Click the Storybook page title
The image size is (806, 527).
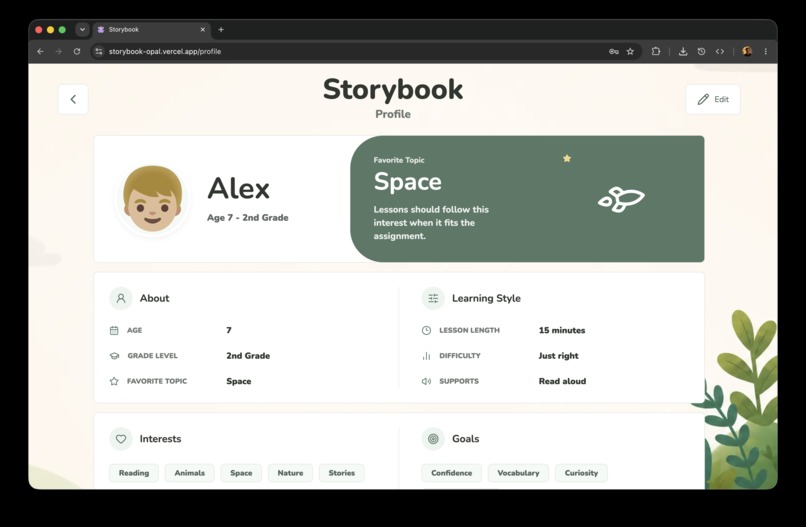[x=393, y=89]
